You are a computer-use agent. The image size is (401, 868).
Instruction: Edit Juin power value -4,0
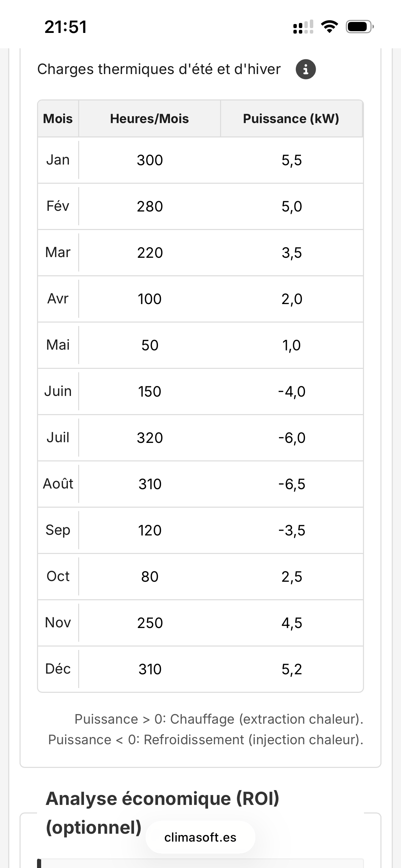point(292,391)
